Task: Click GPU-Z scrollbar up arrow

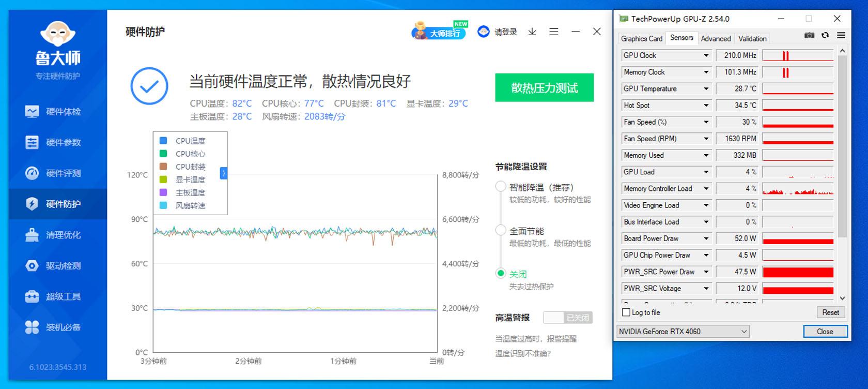Action: (x=842, y=51)
